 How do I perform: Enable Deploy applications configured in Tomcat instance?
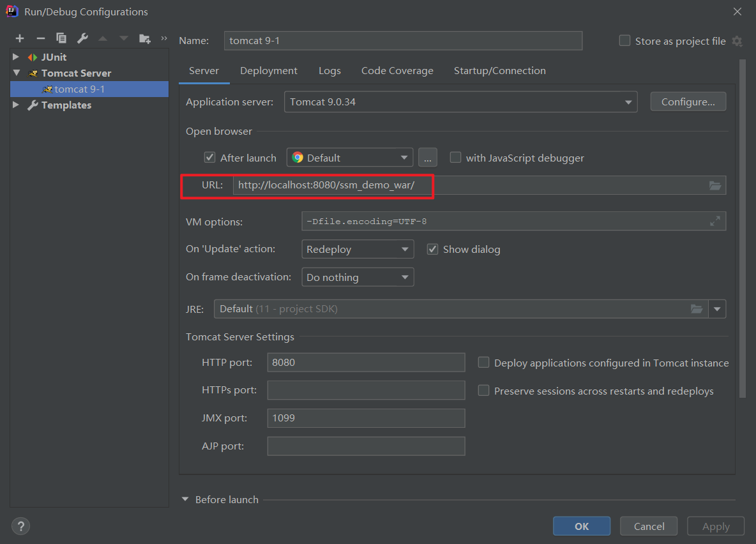483,362
